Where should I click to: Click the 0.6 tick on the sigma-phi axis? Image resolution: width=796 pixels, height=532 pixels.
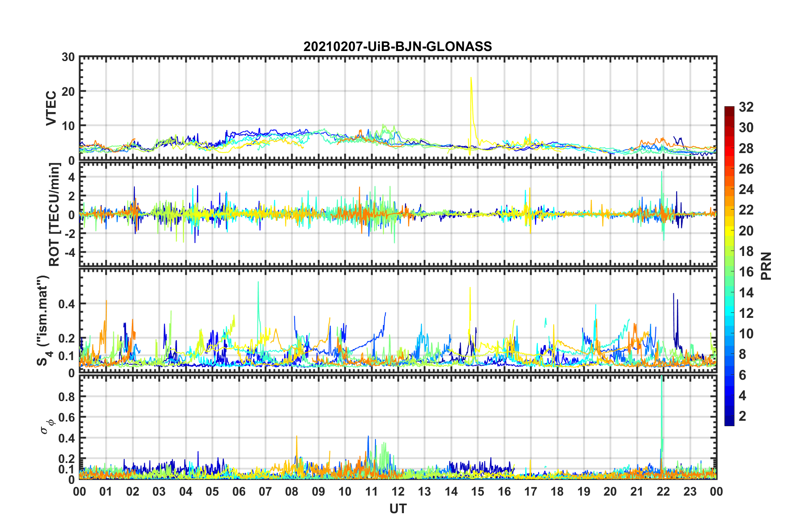coord(67,417)
